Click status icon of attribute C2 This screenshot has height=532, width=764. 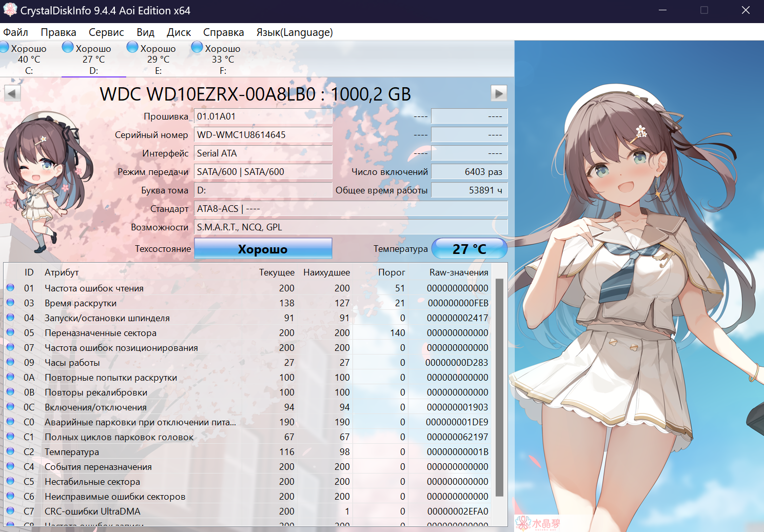click(10, 451)
